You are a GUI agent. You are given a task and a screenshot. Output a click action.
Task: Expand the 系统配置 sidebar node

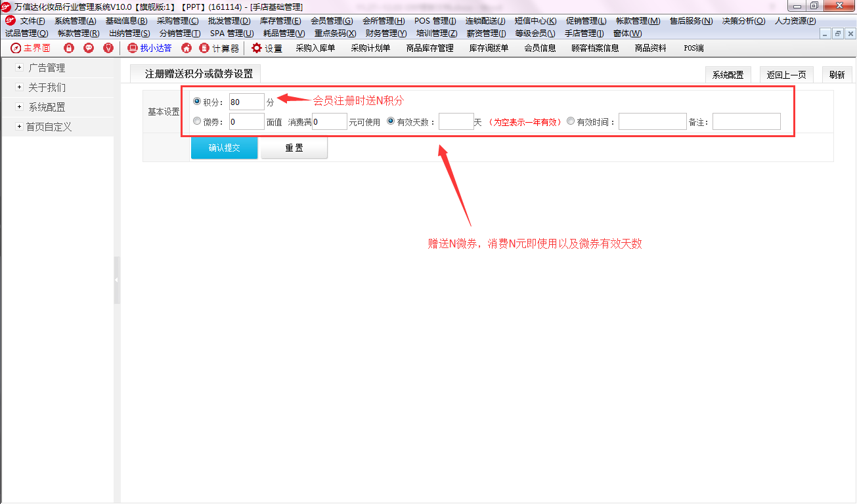(19, 107)
